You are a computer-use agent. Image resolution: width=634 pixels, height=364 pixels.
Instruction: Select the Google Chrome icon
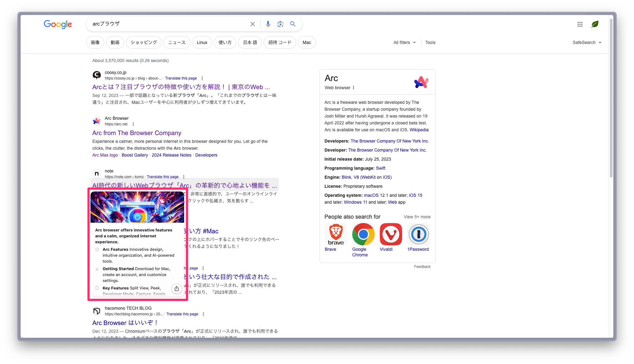click(363, 234)
